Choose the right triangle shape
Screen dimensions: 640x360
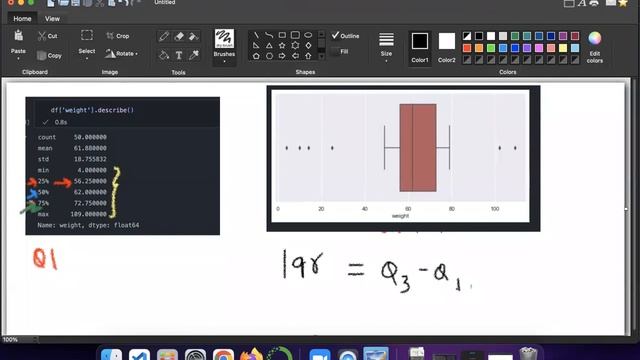coord(256,45)
